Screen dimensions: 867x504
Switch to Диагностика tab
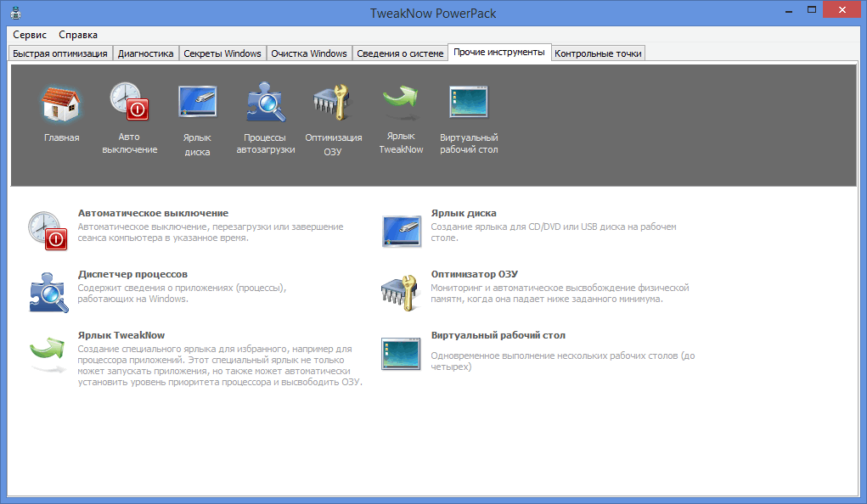pyautogui.click(x=145, y=53)
